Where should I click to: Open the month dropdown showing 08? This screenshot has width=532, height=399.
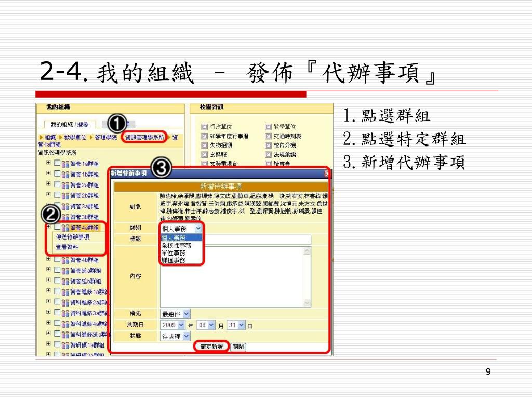tap(206, 325)
